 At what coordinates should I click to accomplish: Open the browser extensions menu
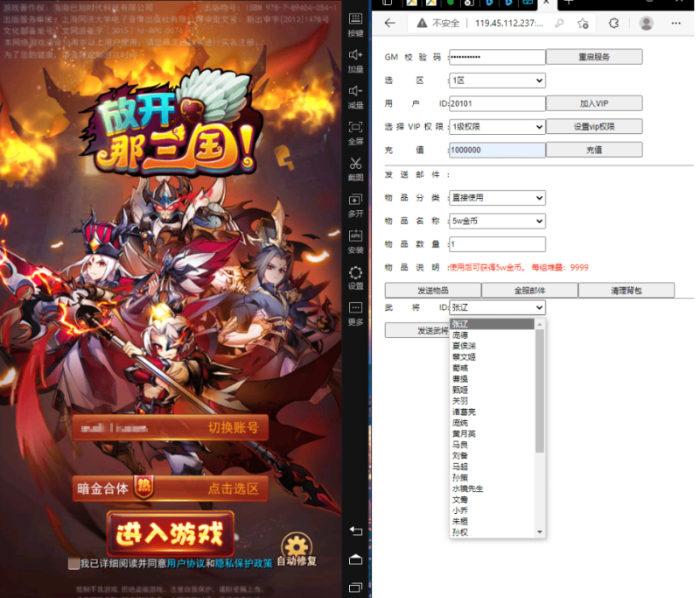tap(614, 24)
